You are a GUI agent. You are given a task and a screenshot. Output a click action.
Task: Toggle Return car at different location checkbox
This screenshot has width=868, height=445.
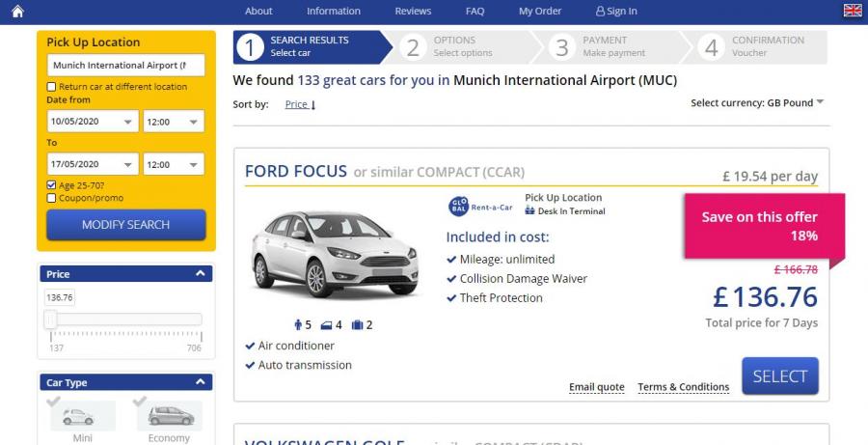pyautogui.click(x=51, y=87)
